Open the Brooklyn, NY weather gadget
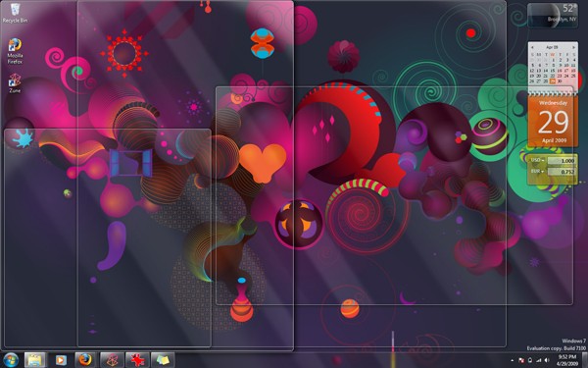The height and width of the screenshot is (368, 588). (553, 16)
